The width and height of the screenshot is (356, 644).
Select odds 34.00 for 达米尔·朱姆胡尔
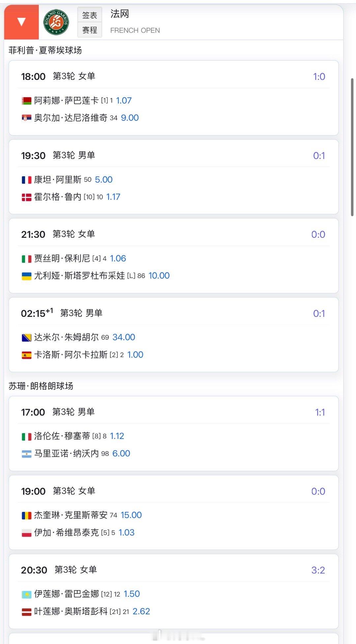(x=124, y=337)
